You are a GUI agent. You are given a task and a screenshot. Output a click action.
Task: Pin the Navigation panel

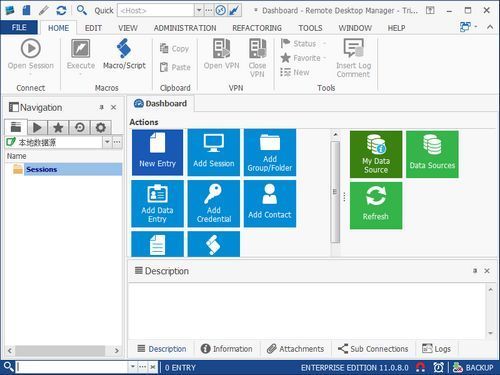102,107
